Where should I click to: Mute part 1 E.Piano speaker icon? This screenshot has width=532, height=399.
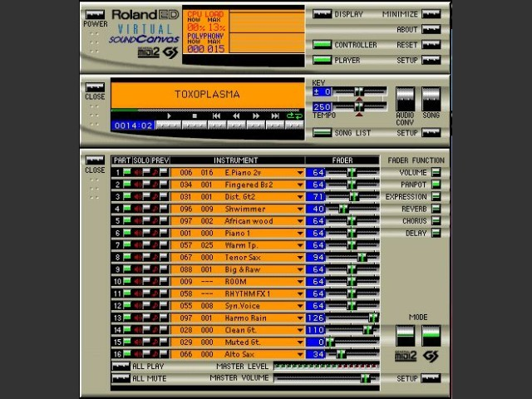click(x=138, y=172)
